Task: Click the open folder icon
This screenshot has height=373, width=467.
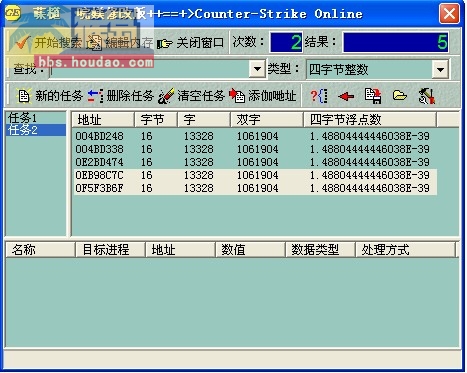Action: 400,96
